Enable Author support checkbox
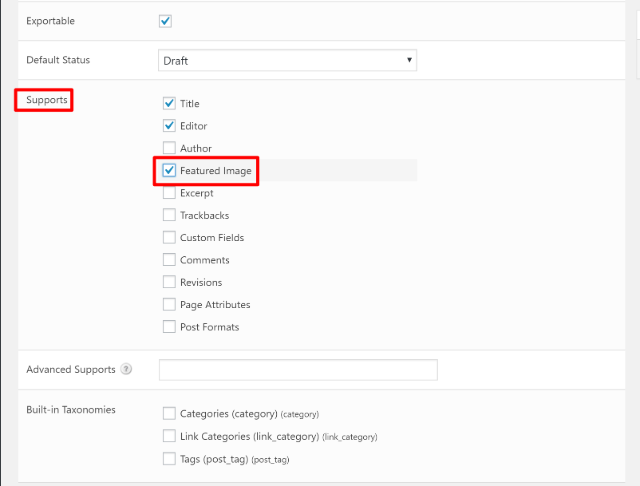The image size is (640, 486). click(169, 148)
